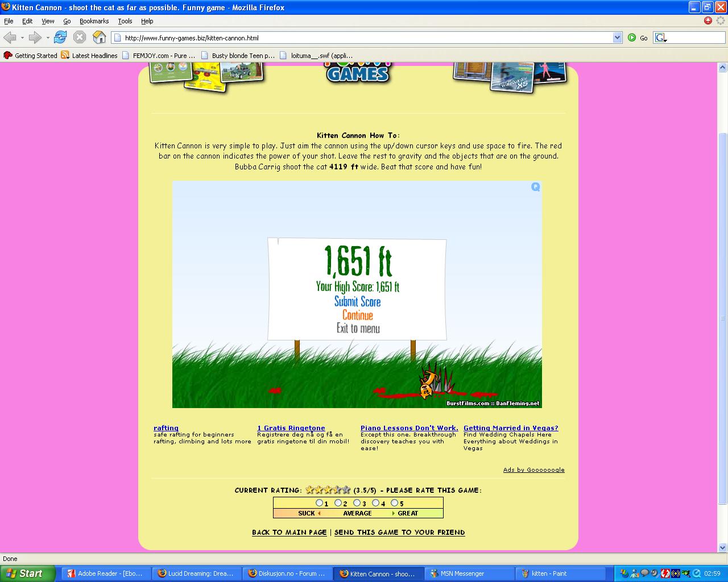Click the scrollbar up arrow
The height and width of the screenshot is (582, 728).
point(723,66)
